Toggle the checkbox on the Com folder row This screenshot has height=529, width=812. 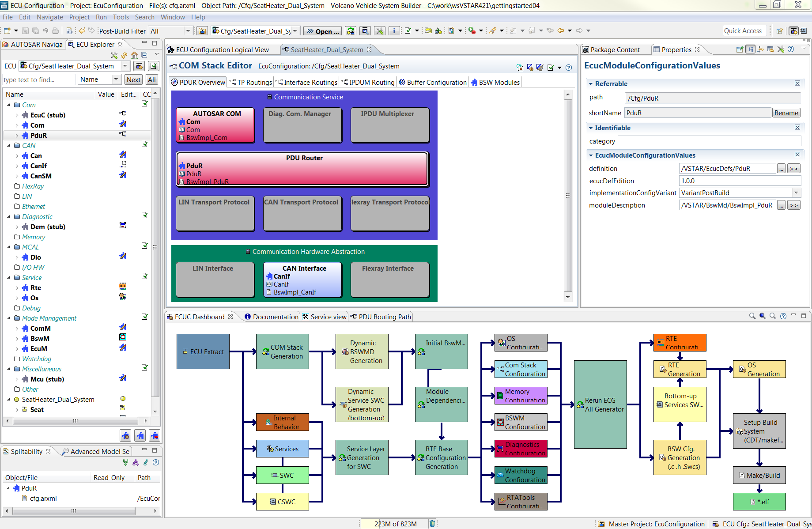point(144,104)
